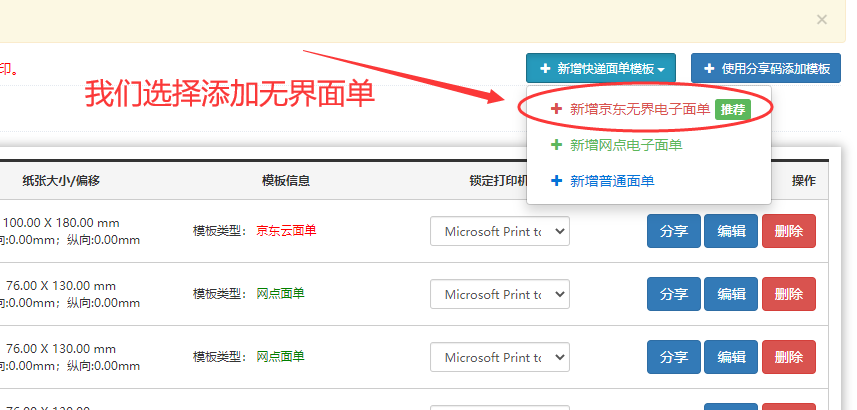Click 分享 in first 网点面单 row
The width and height of the screenshot is (857, 410).
pos(674,294)
